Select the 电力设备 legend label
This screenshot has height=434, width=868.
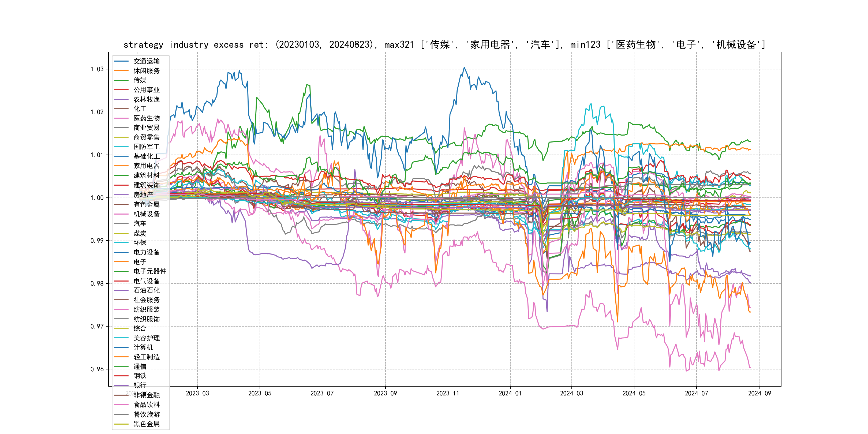point(146,252)
